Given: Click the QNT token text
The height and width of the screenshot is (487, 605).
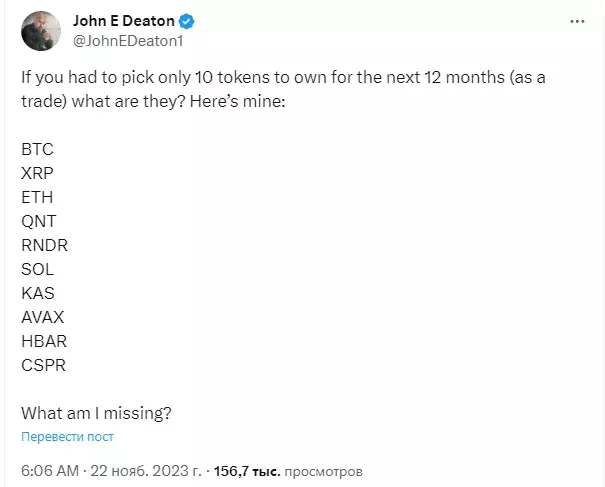Looking at the screenshot, I should click(x=39, y=221).
